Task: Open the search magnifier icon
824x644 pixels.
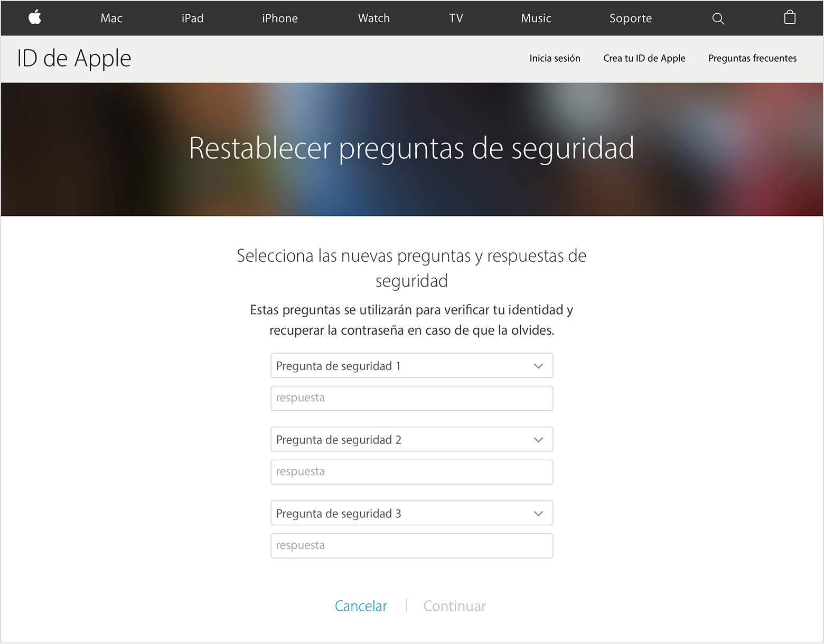Action: point(718,18)
